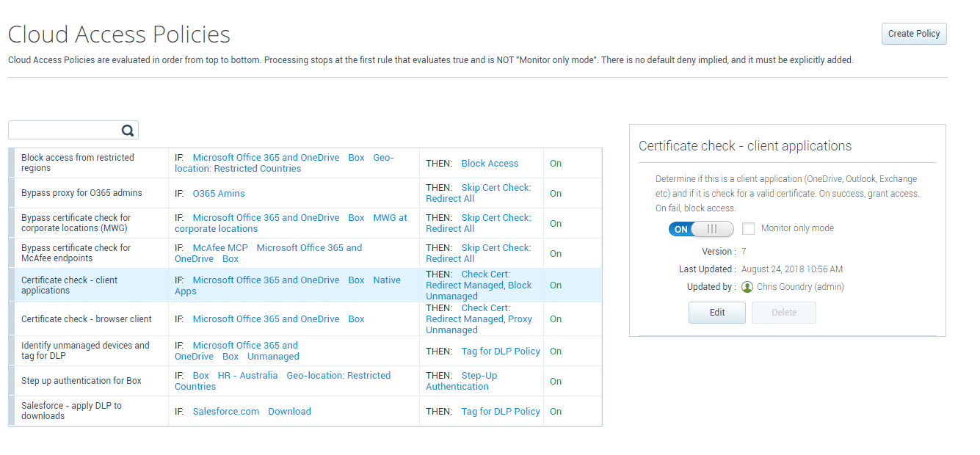Viewport: 980px width, 455px height.
Task: Select 'Step up authentication for Box' policy
Action: (x=305, y=381)
